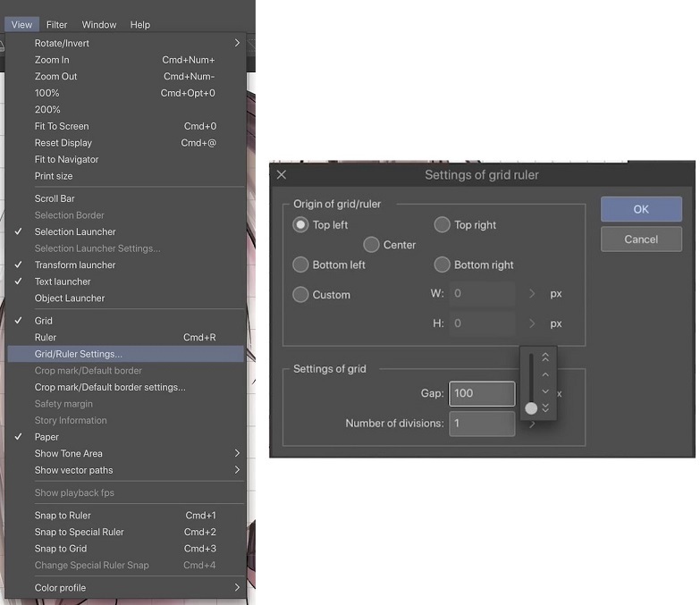The image size is (700, 605).
Task: Open slider arrow next to H field
Action: pyautogui.click(x=532, y=324)
